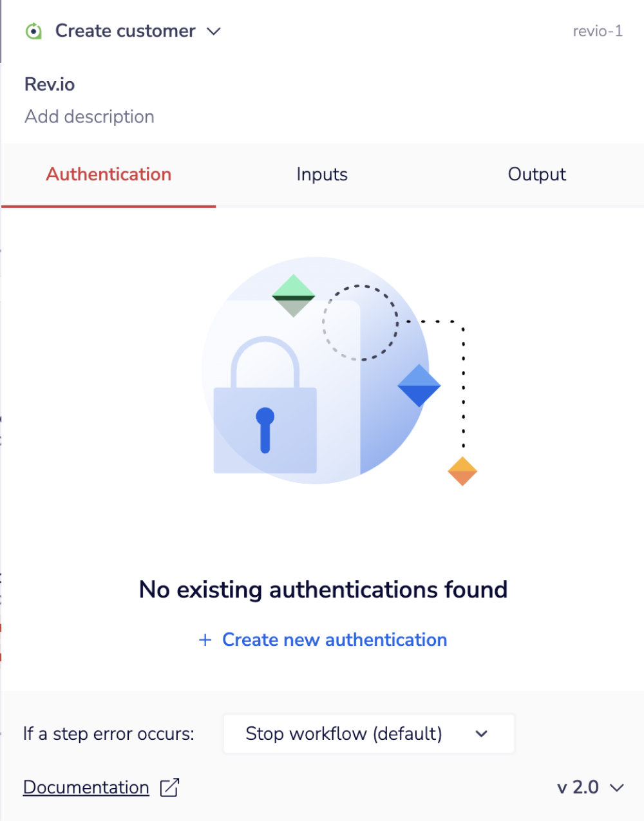Click Add description to edit it
Viewport: 644px width, 821px height.
tap(89, 117)
